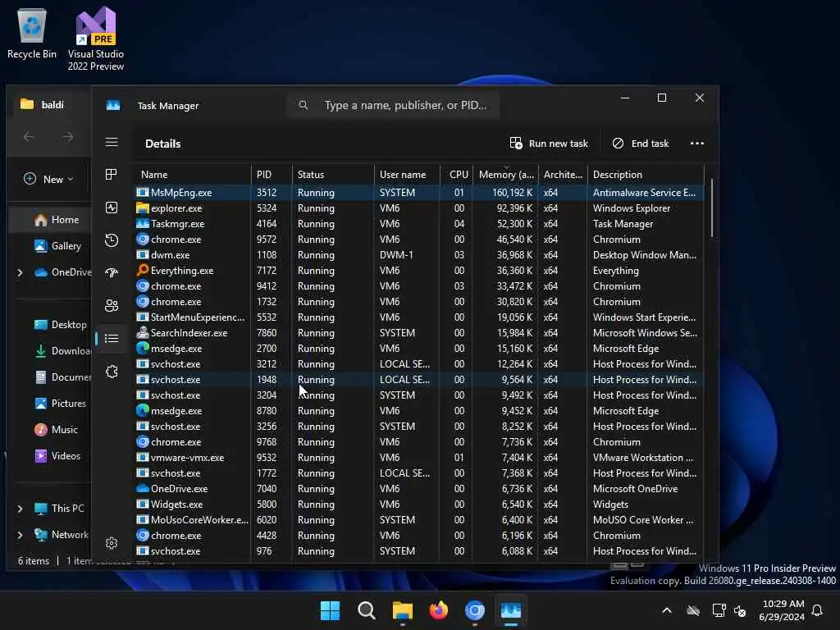
Task: Open File Explorer from the taskbar
Action: [x=402, y=610]
